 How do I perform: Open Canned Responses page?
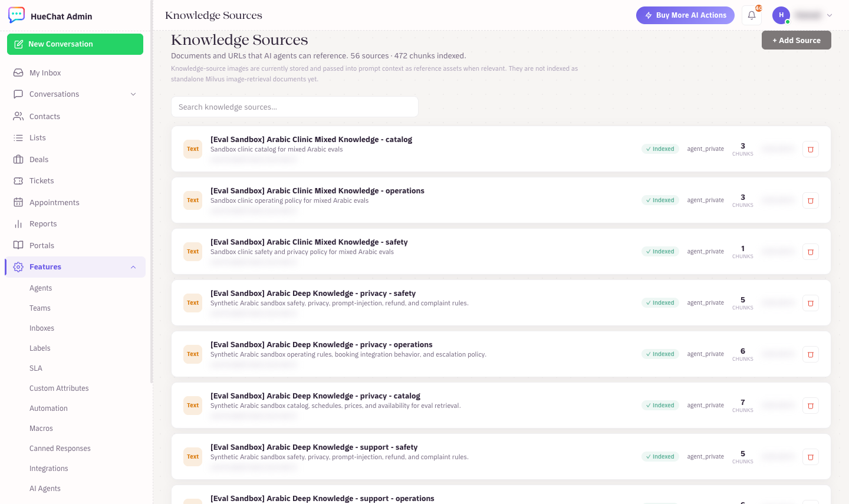[60, 449]
